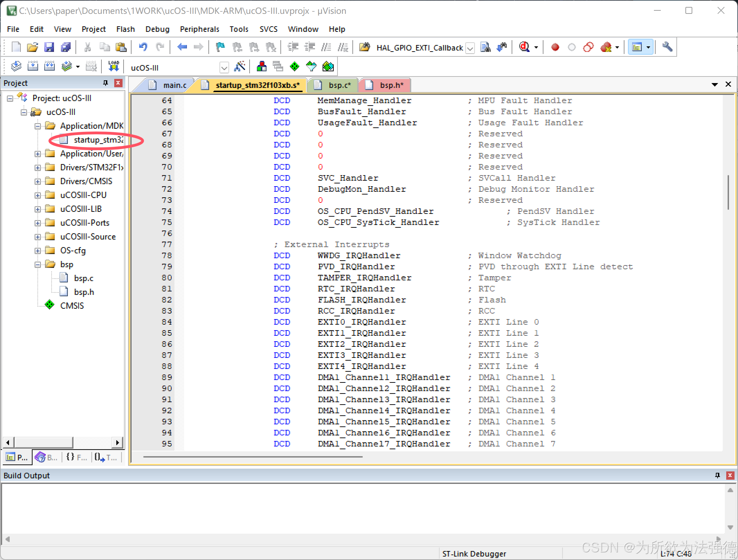The image size is (738, 560).
Task: Expand the Drivers/CMSIS group
Action: coord(38,181)
